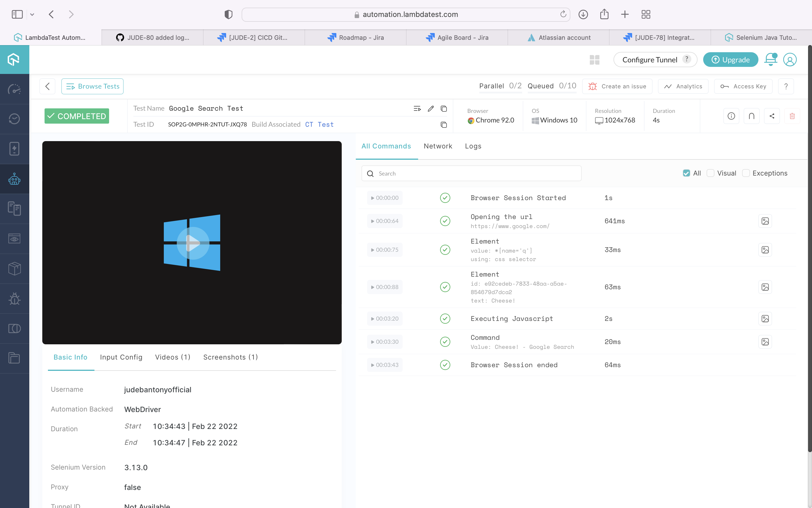
Task: Jump to timestamp 00:00:64 Opening the url
Action: tap(385, 221)
